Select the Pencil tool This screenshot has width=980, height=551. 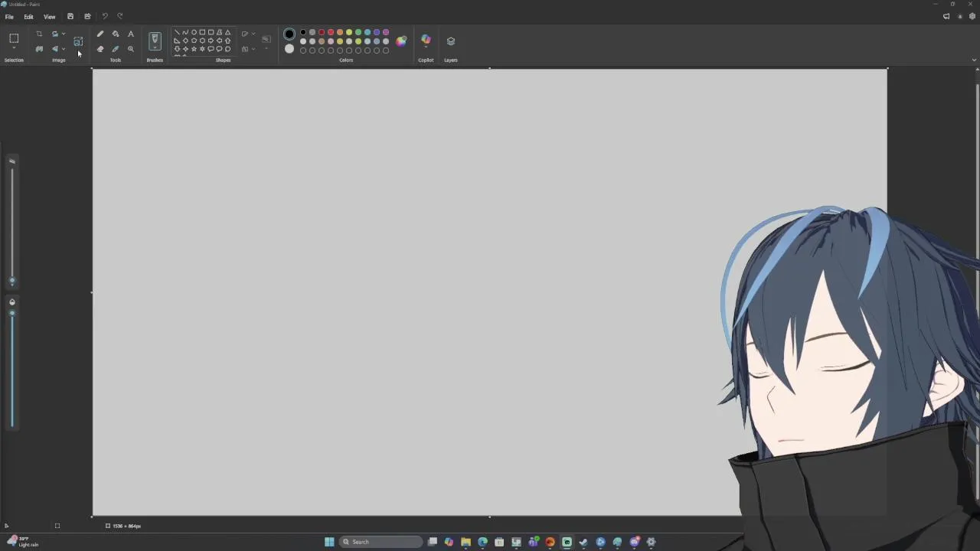100,34
